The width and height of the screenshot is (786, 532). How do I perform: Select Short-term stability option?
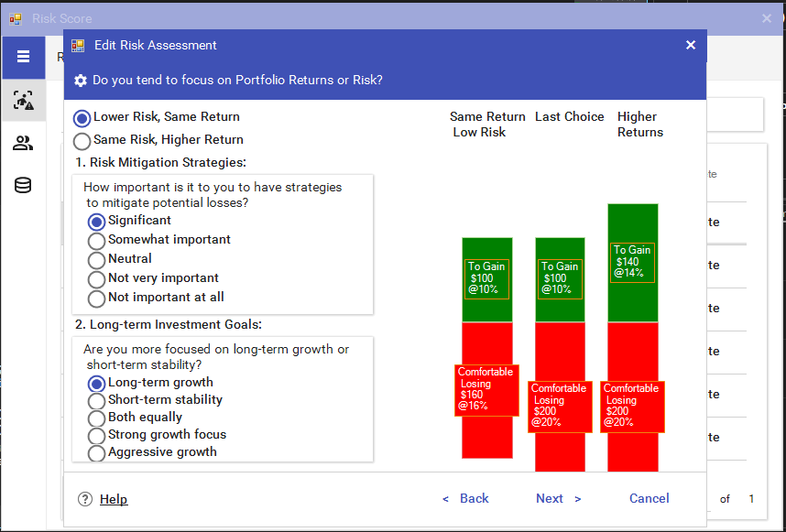pyautogui.click(x=155, y=400)
